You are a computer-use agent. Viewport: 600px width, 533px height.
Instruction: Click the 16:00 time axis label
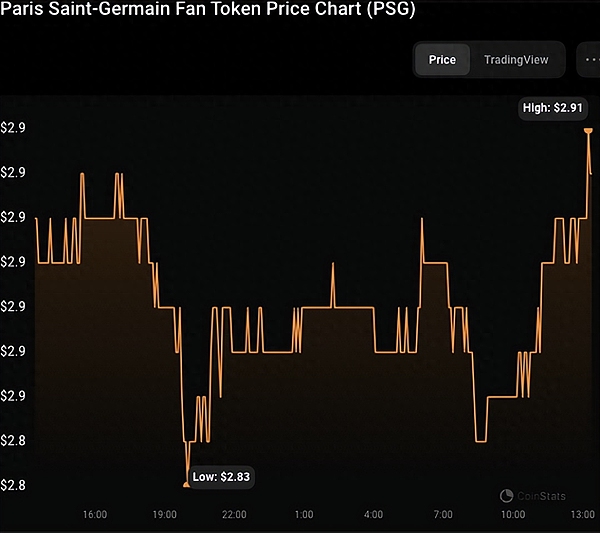(95, 514)
